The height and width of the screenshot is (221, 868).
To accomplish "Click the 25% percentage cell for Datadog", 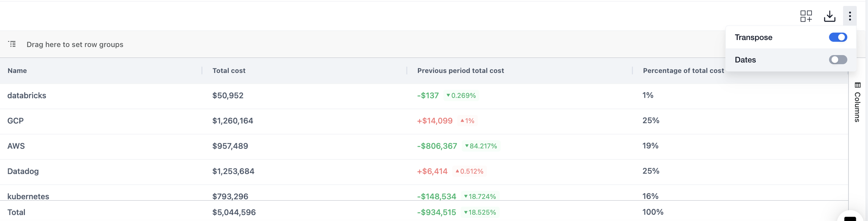I will [x=651, y=171].
